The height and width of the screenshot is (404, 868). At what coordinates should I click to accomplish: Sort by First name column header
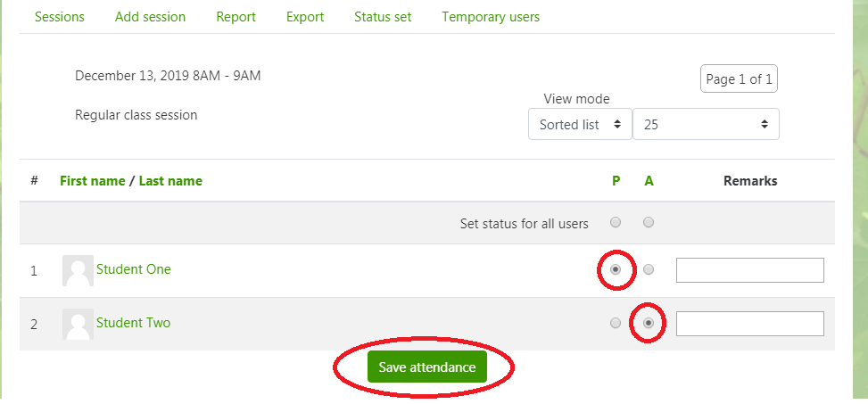click(x=93, y=181)
